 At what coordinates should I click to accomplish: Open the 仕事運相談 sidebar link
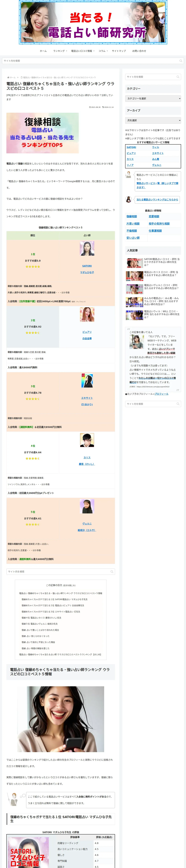(x=155, y=231)
